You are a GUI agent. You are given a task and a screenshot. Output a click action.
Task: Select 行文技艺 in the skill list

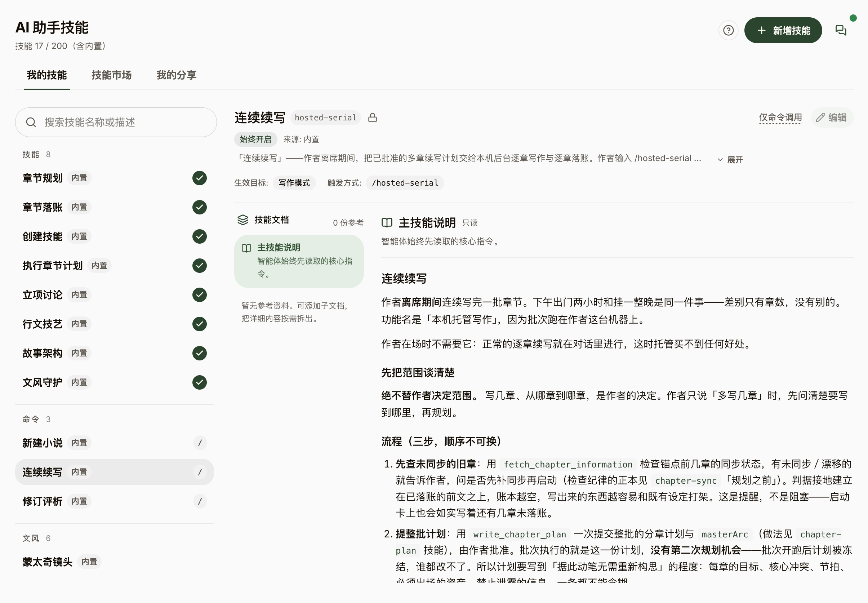tap(115, 324)
